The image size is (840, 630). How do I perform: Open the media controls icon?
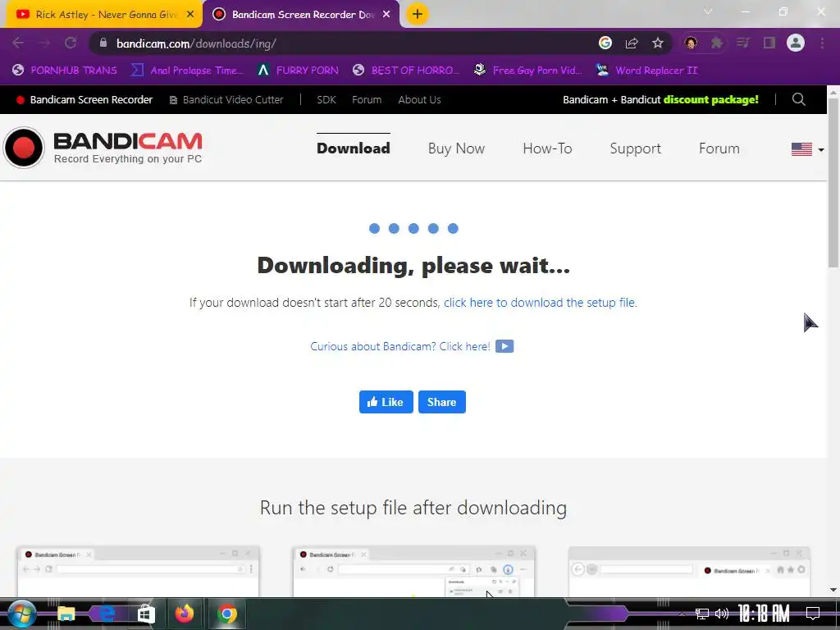click(x=743, y=43)
